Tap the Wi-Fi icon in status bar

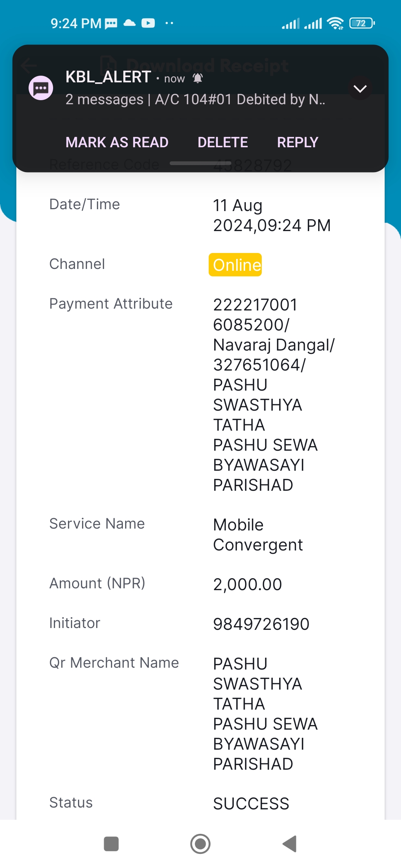tap(335, 23)
